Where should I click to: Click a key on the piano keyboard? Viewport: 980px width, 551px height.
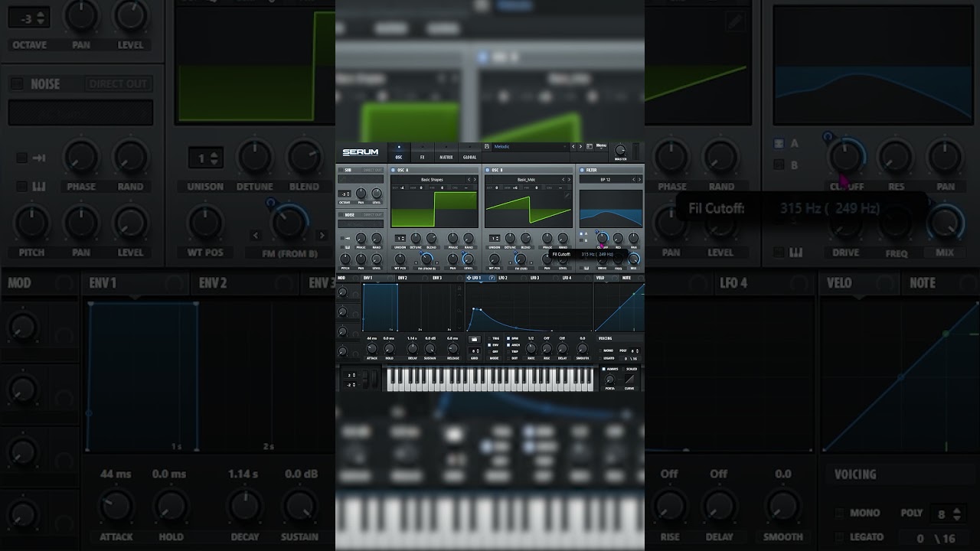pyautogui.click(x=490, y=380)
